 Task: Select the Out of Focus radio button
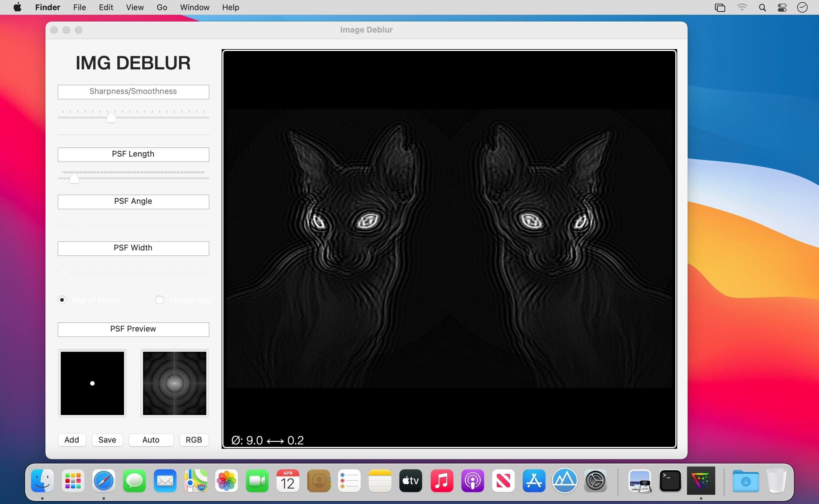62,300
